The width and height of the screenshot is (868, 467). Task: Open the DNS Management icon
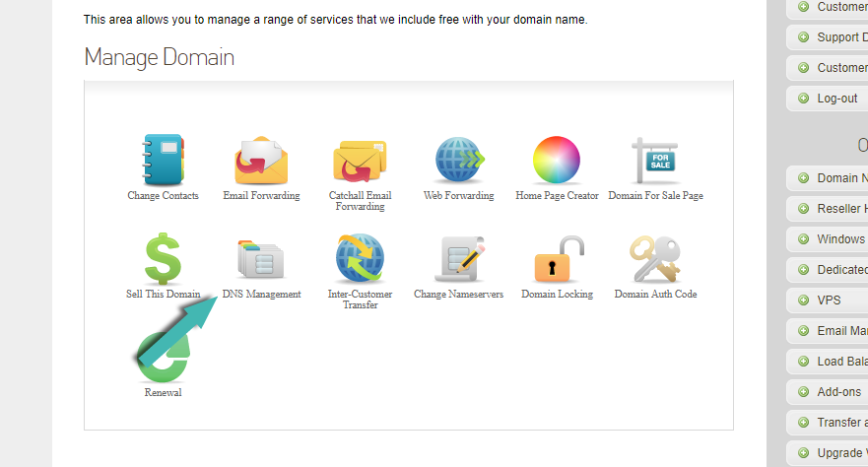tap(261, 259)
